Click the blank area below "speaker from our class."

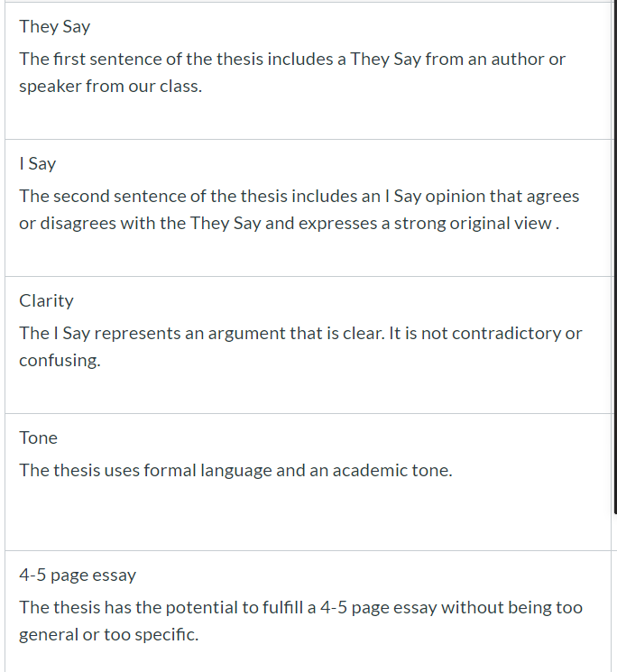coord(308,115)
